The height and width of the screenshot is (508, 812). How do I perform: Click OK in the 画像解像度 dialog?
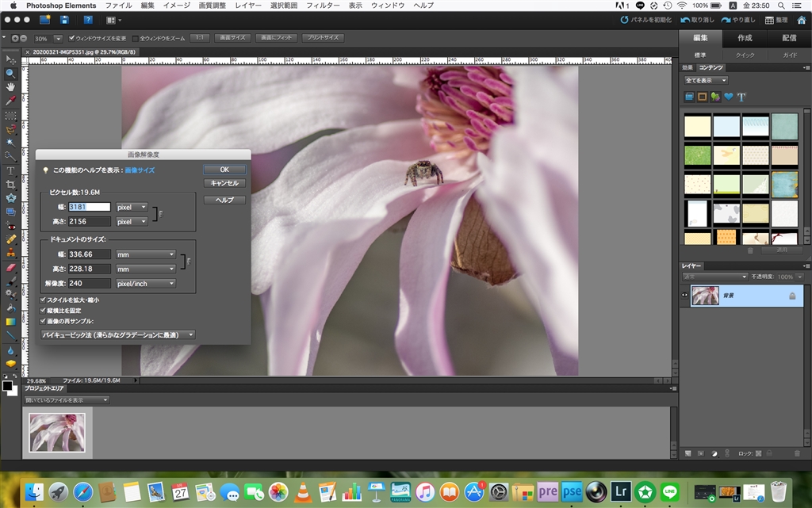[224, 170]
